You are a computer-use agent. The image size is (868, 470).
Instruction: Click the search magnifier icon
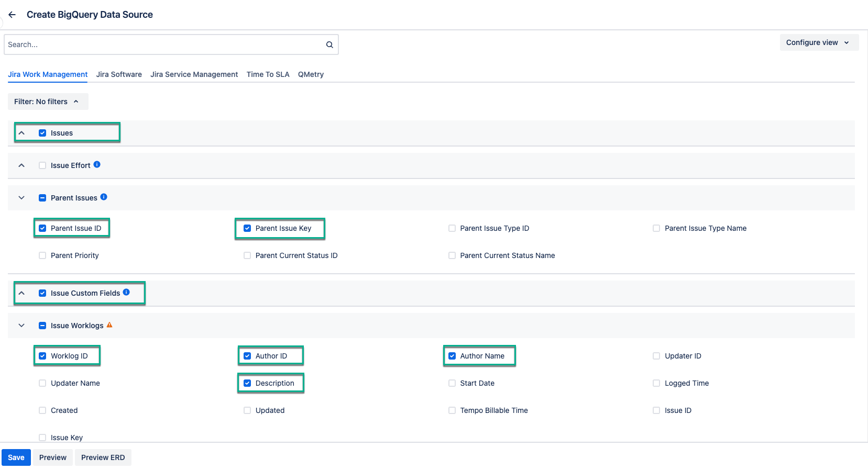[x=329, y=44]
